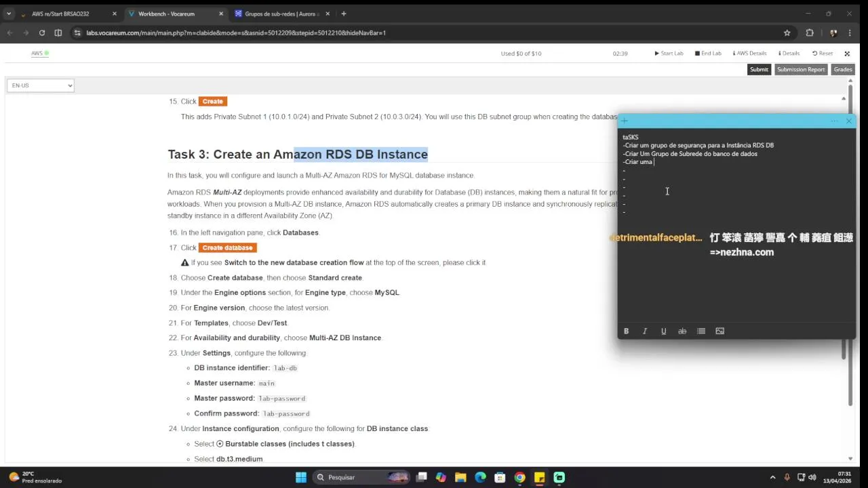Click the URL address bar
Screen dimensions: 868x488
[427, 33]
